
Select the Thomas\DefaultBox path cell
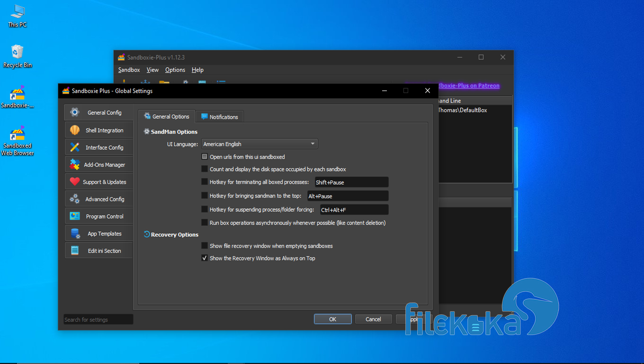(463, 110)
